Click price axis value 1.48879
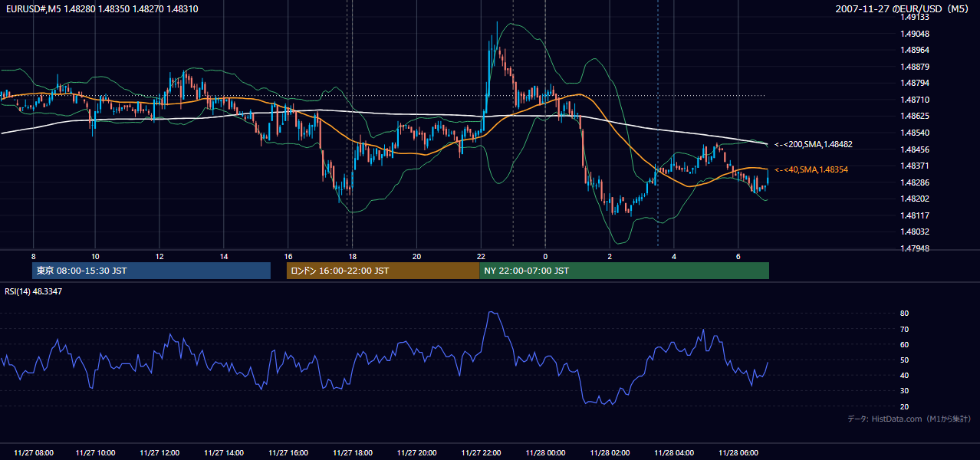The image size is (980, 460). 916,67
